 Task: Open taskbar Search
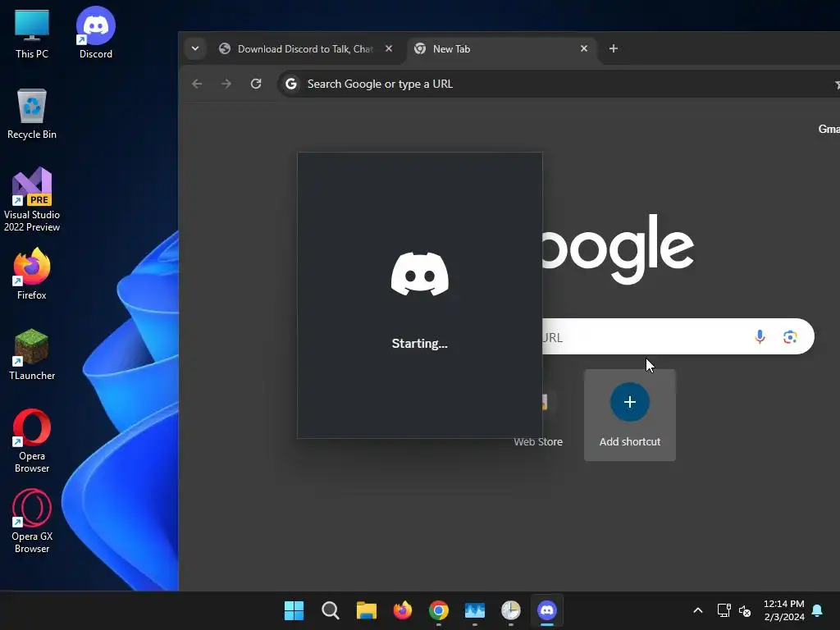tap(331, 610)
